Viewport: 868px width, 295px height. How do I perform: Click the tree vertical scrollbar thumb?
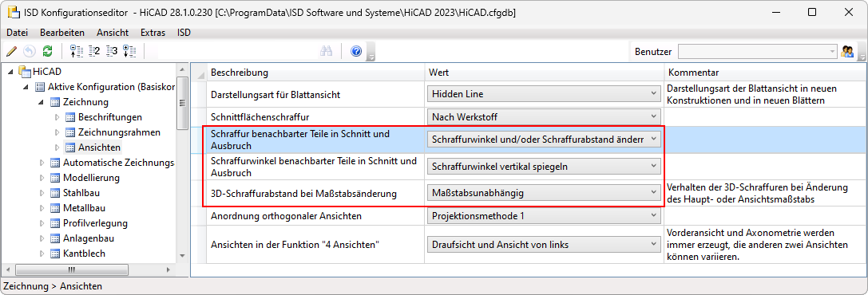(x=181, y=103)
